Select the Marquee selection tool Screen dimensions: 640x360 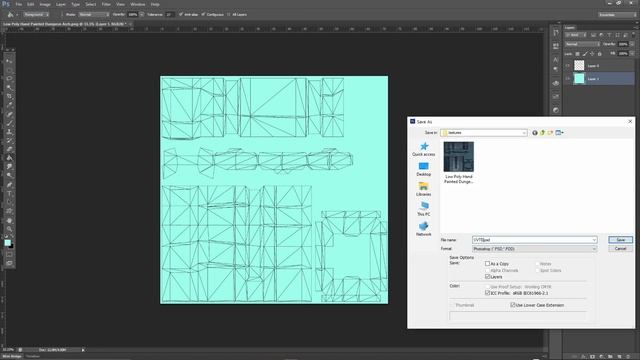pyautogui.click(x=9, y=70)
